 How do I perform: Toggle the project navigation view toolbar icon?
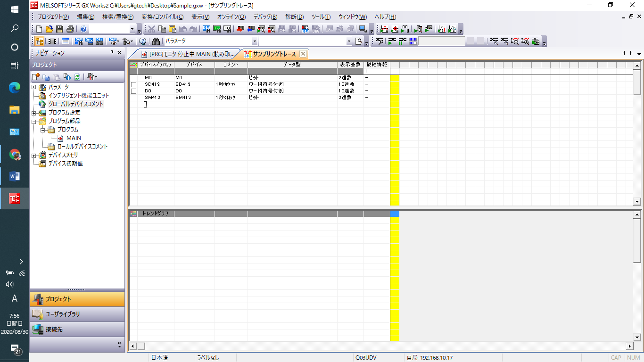click(40, 41)
